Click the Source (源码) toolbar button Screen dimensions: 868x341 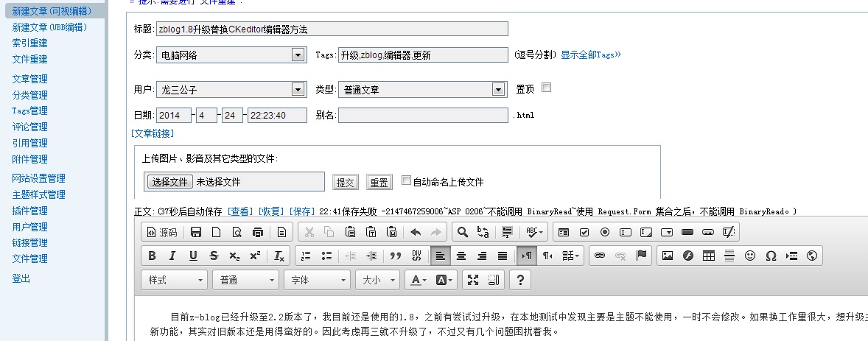coord(162,233)
